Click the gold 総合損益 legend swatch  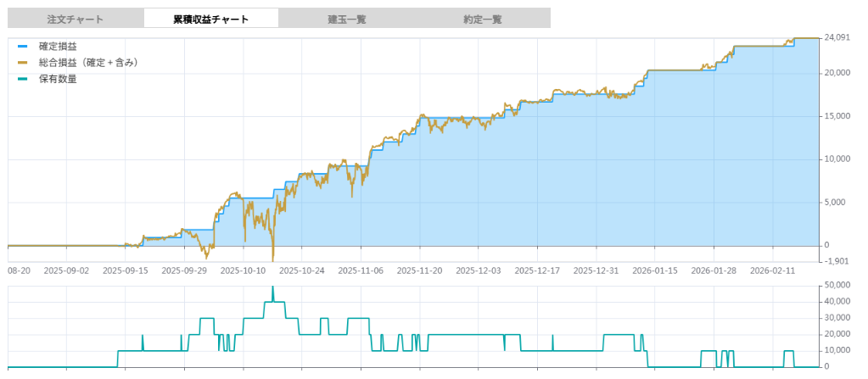(23, 63)
